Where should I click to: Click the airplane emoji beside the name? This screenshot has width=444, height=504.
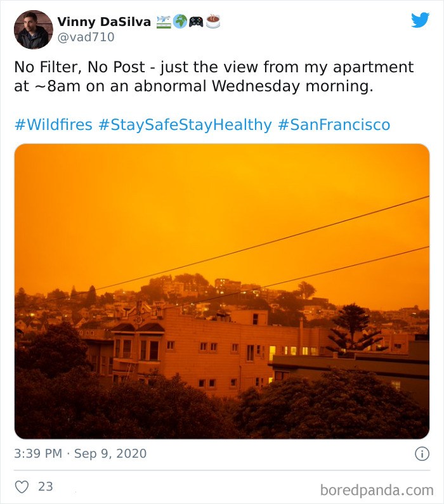pos(163,22)
